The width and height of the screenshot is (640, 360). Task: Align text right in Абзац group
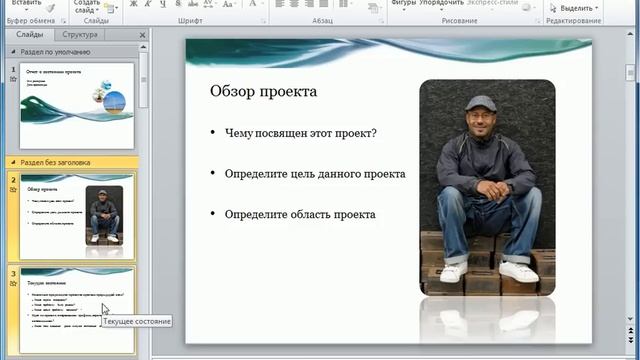[309, 4]
